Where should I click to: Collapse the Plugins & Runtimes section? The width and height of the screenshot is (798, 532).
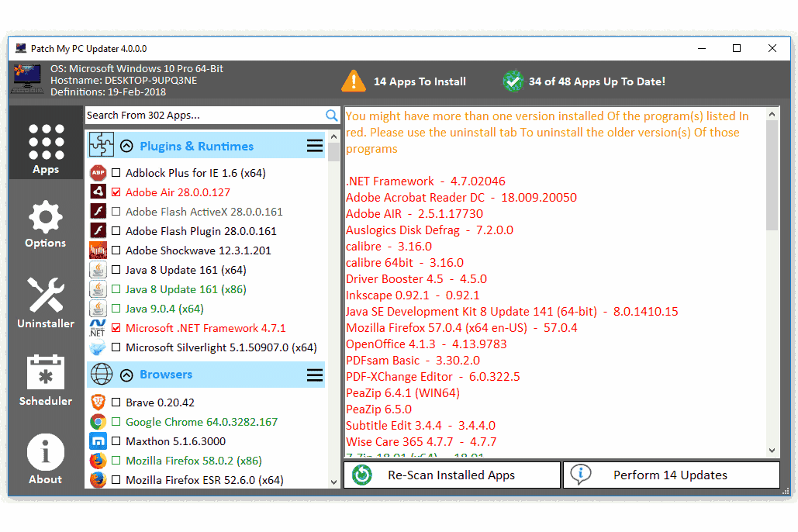pos(126,145)
